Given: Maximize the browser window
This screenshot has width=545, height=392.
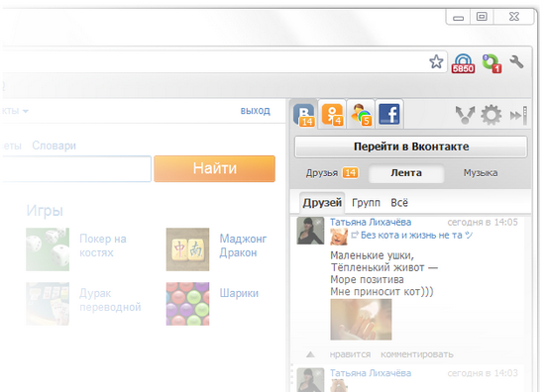Looking at the screenshot, I should point(482,17).
